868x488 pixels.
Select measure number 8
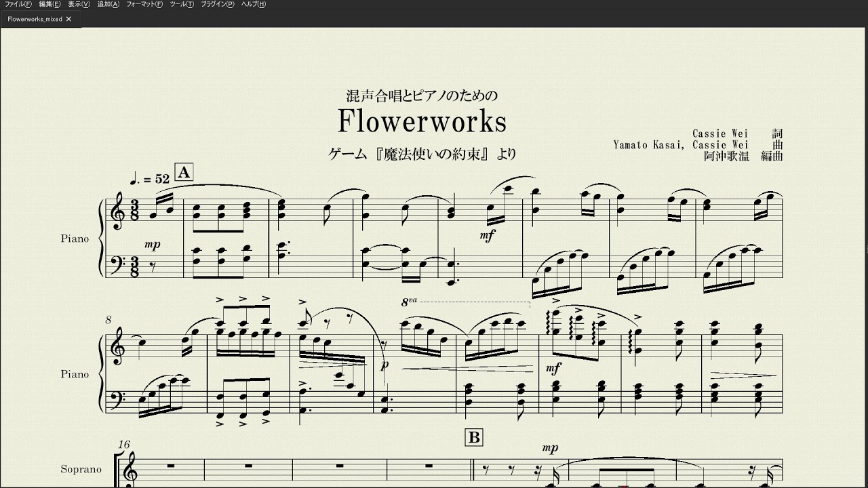pyautogui.click(x=108, y=319)
